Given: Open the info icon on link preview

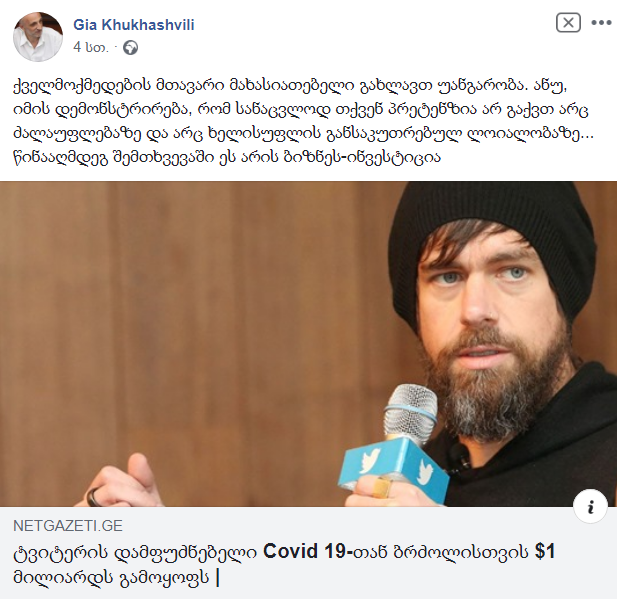Looking at the screenshot, I should click(590, 506).
